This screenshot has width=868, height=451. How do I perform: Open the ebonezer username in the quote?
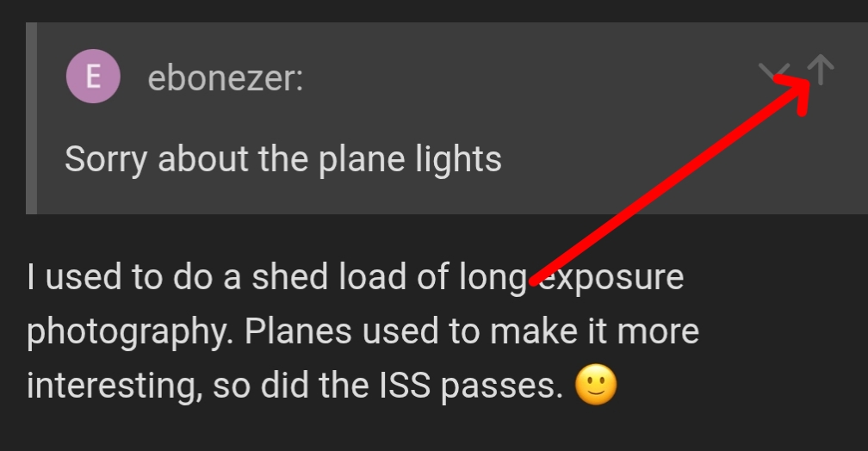click(x=225, y=79)
